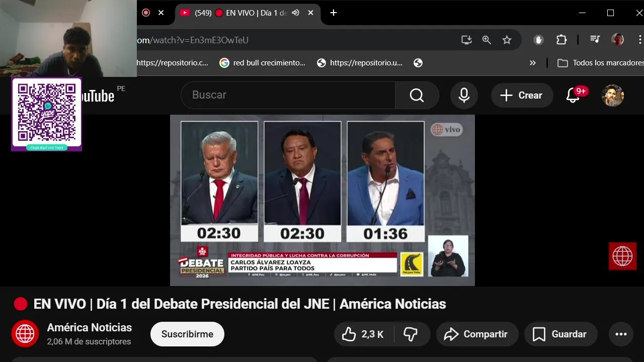Open the Extensions puzzle menu
Screen dimensions: 644x362
pyautogui.click(x=561, y=40)
